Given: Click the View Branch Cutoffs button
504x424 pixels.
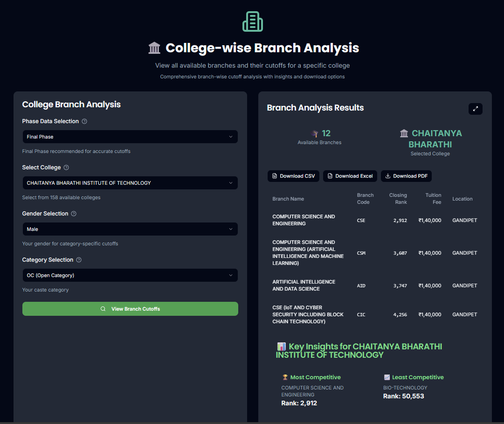Looking at the screenshot, I should pos(130,309).
